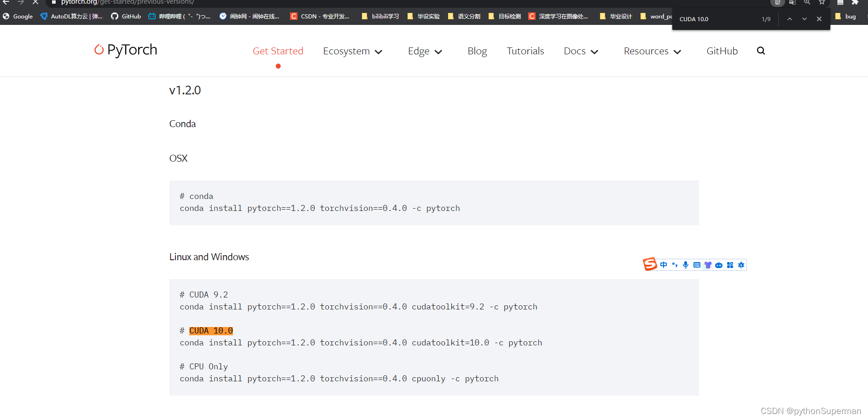
Task: Open the Google bookmark
Action: click(x=18, y=16)
